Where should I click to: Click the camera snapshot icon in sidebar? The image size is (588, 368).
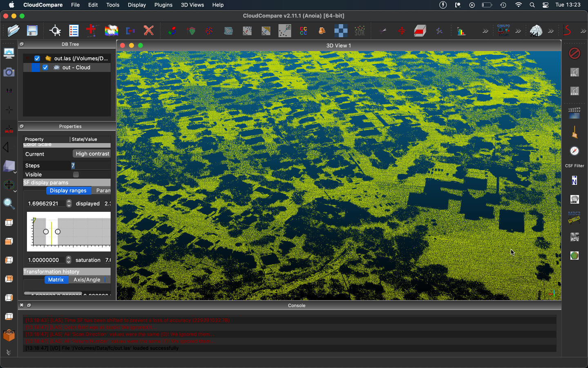pyautogui.click(x=9, y=72)
